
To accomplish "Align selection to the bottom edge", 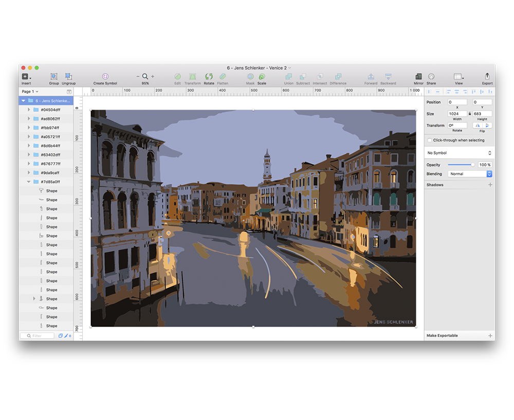I will point(490,92).
